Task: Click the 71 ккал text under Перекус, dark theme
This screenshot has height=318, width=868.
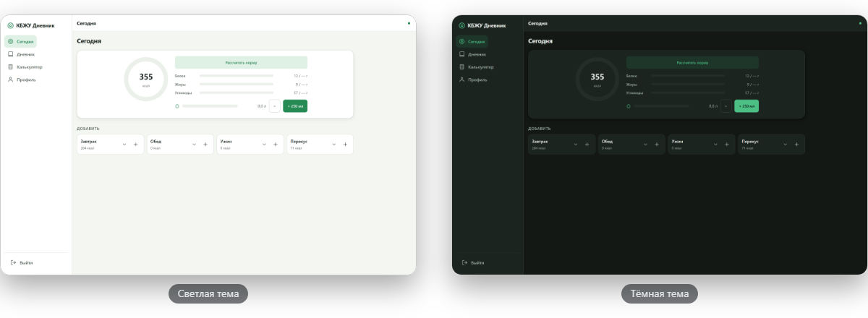Action: click(748, 147)
